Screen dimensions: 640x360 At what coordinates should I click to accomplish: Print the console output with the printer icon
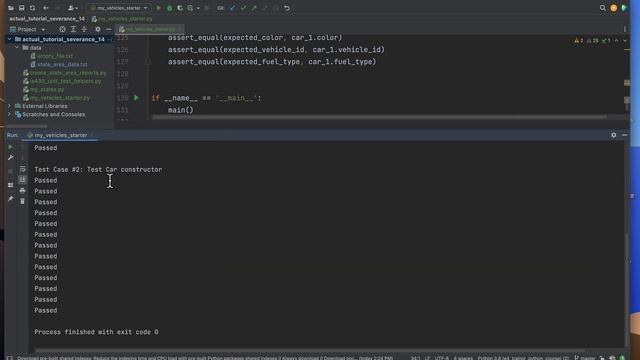tap(22, 191)
